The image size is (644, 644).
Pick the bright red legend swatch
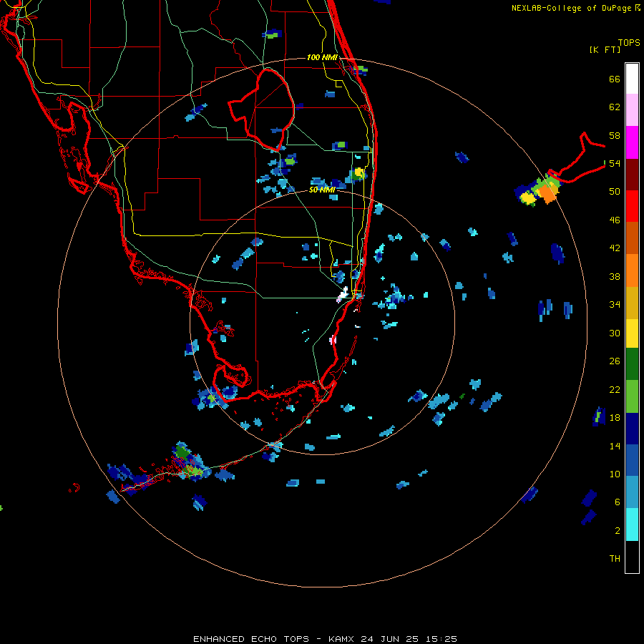[x=632, y=206]
